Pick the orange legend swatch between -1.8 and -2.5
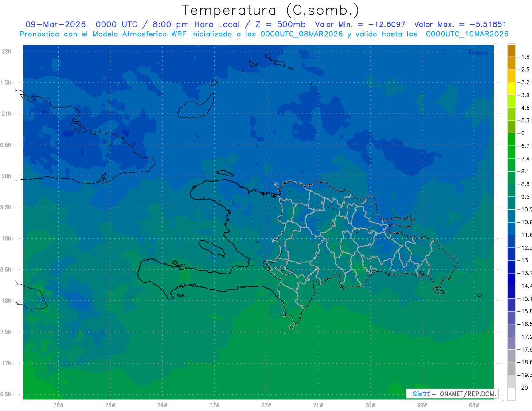The image size is (532, 411). pos(511,63)
